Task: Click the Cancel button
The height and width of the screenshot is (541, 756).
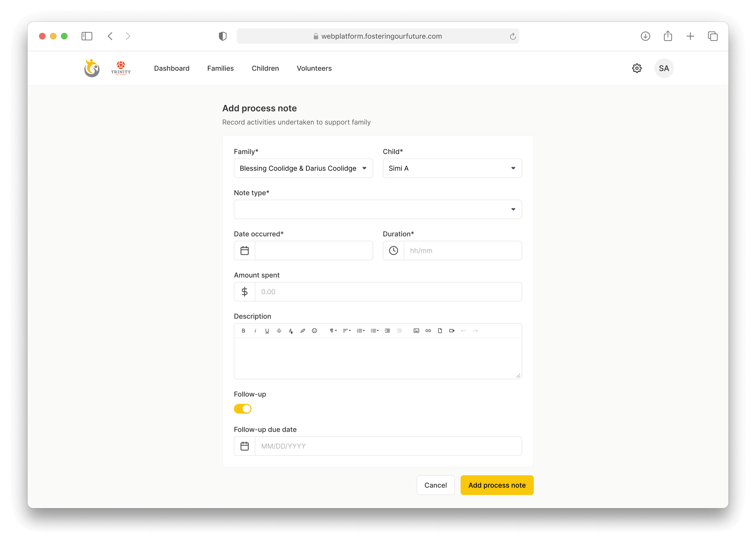Action: (x=435, y=485)
